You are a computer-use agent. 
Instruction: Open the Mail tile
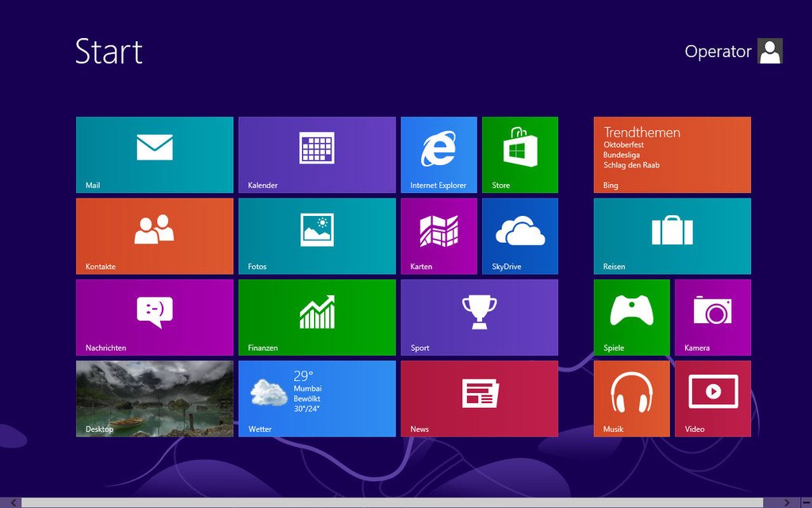(x=155, y=155)
